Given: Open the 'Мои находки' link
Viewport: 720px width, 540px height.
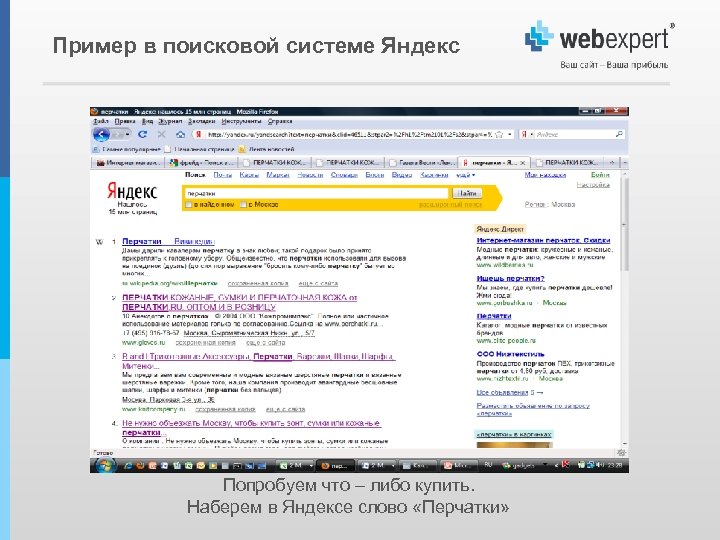Looking at the screenshot, I should click(545, 175).
